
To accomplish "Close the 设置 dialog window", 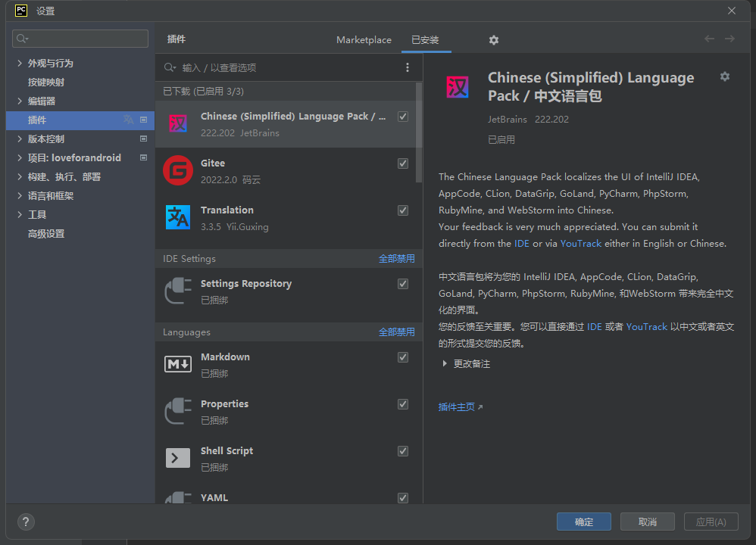I will click(x=732, y=11).
